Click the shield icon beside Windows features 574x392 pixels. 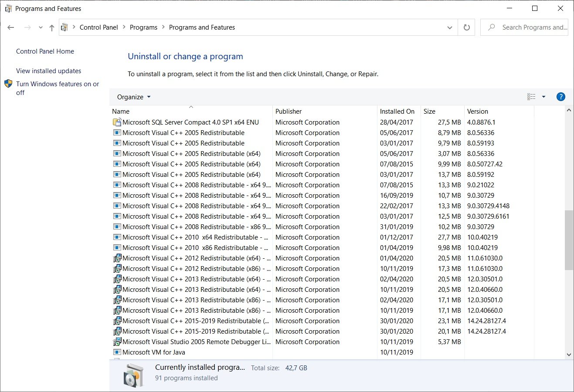8,84
